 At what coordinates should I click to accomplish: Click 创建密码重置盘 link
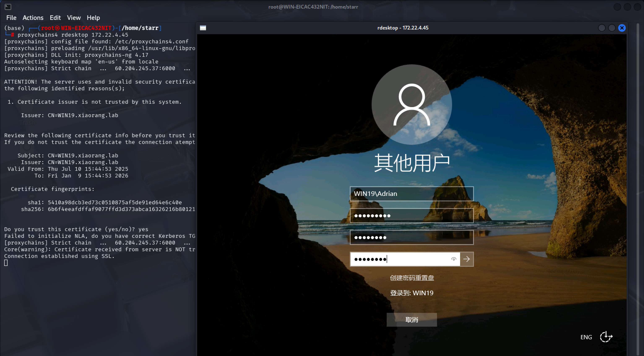(x=412, y=278)
